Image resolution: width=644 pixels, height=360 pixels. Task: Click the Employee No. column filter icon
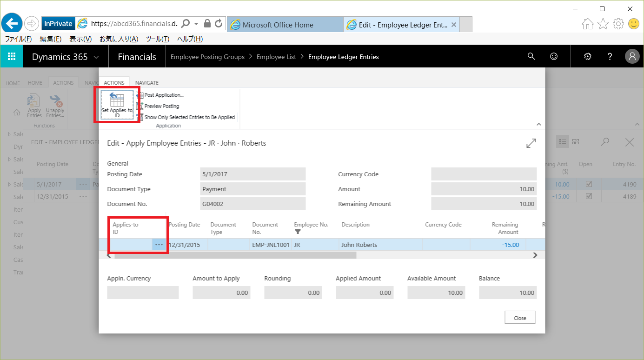(298, 232)
